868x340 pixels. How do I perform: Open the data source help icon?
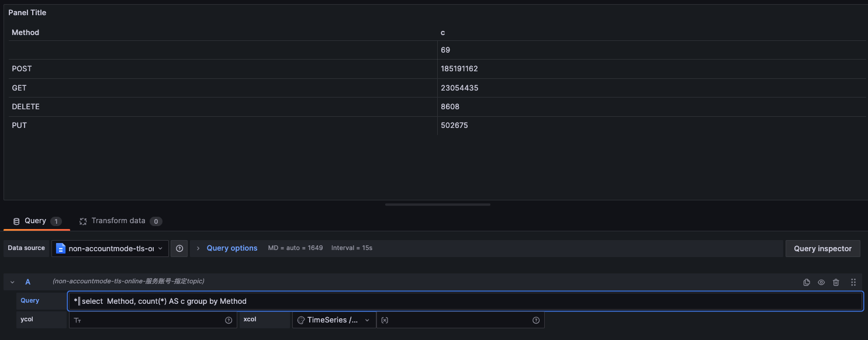point(179,248)
